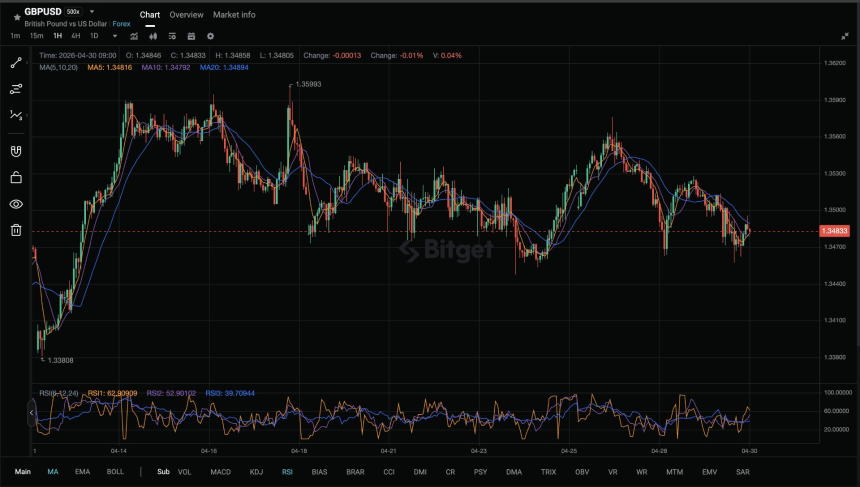Toggle drawings visibility eye icon
This screenshot has height=487, width=860.
[16, 204]
